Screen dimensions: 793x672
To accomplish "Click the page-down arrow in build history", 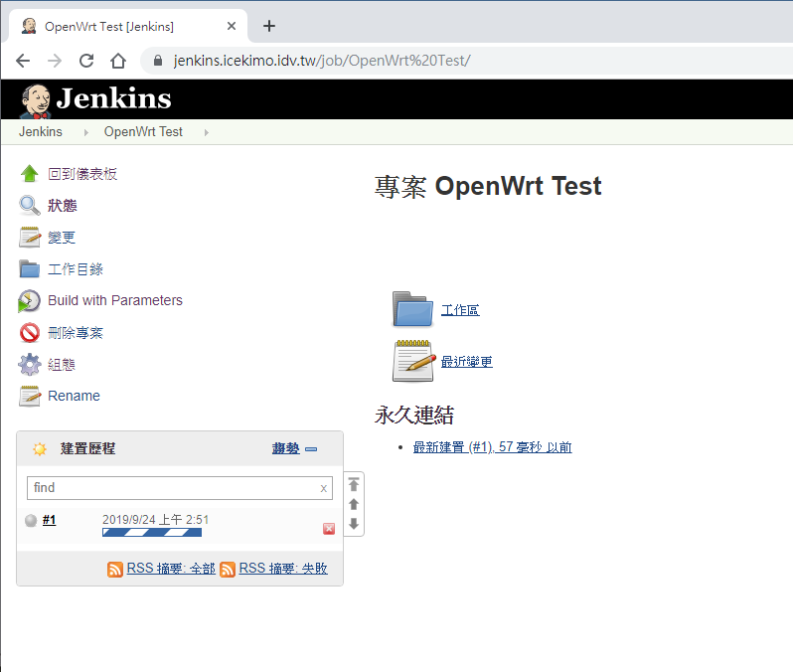I will tap(354, 523).
